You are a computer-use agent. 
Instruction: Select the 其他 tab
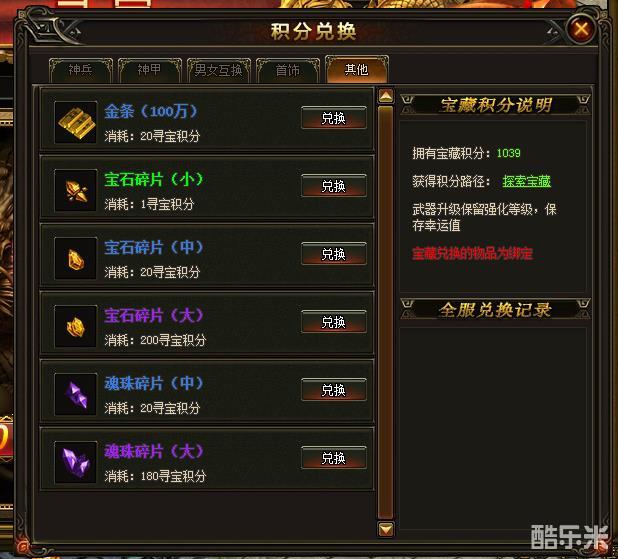(356, 69)
